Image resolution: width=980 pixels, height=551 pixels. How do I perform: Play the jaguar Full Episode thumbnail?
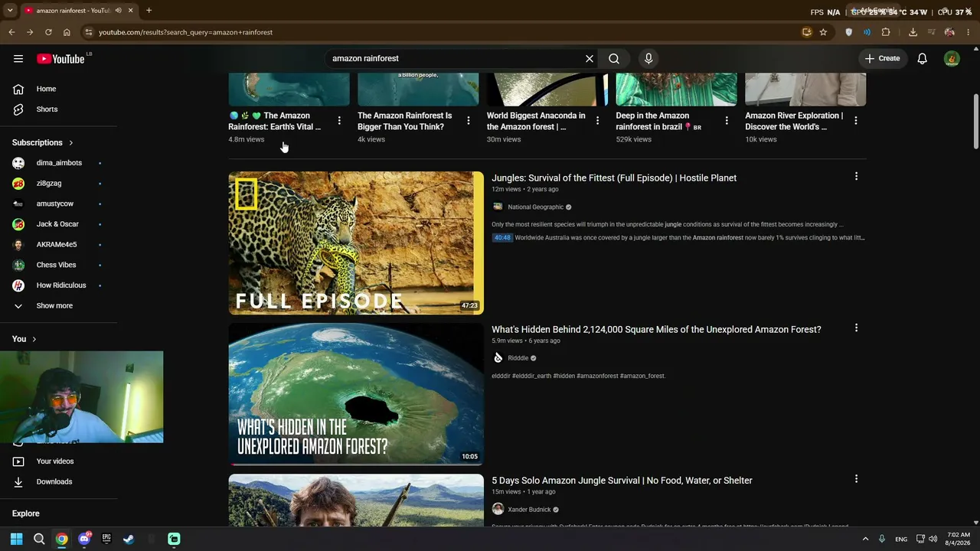click(x=356, y=243)
